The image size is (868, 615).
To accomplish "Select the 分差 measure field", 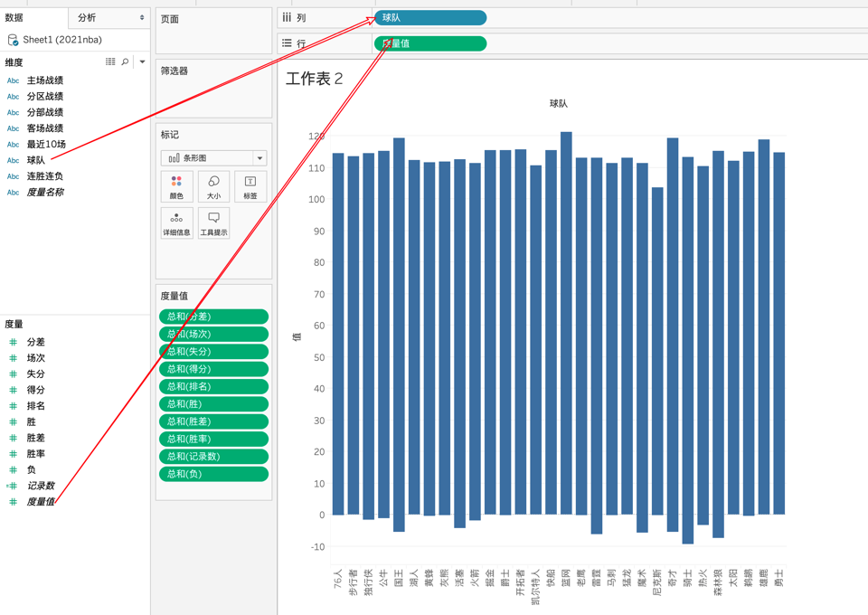I will coord(36,342).
